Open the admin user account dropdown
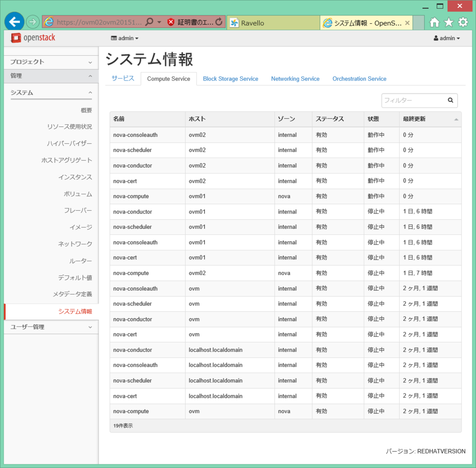The width and height of the screenshot is (476, 468). 447,38
